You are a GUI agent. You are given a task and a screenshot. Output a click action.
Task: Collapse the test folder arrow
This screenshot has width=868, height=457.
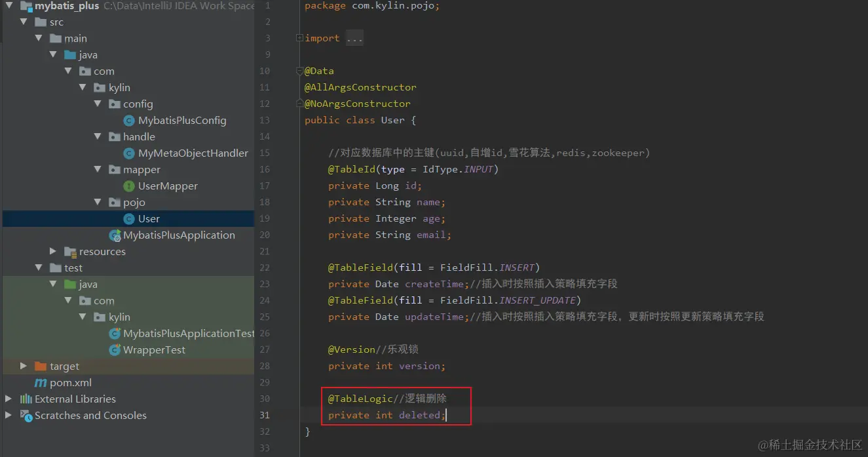click(39, 268)
